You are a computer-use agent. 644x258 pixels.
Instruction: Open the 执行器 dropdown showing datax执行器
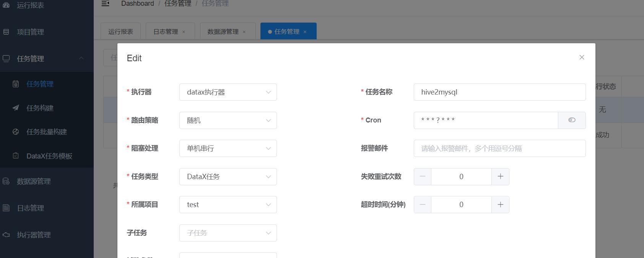pyautogui.click(x=228, y=92)
